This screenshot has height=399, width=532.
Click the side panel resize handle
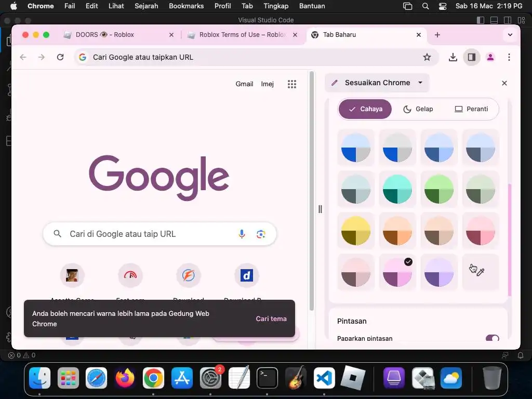[320, 209]
